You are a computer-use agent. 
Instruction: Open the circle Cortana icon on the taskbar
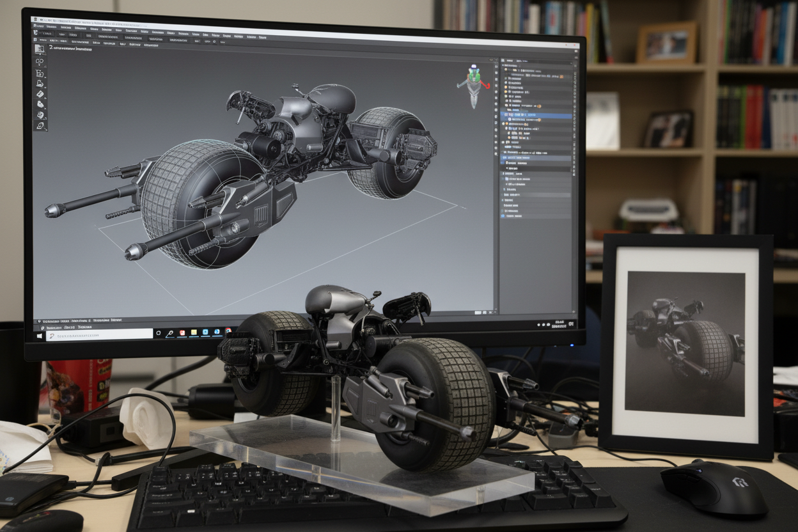pos(159,333)
